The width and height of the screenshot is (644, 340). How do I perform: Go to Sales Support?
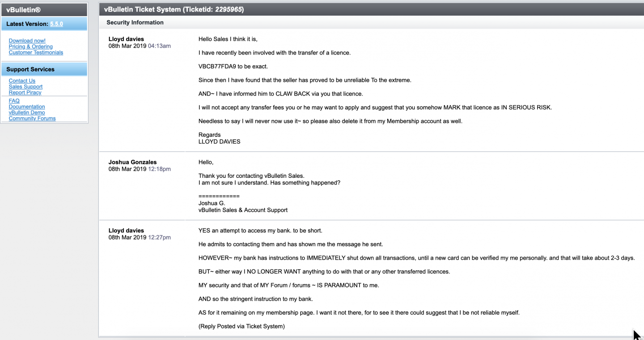[x=25, y=87]
